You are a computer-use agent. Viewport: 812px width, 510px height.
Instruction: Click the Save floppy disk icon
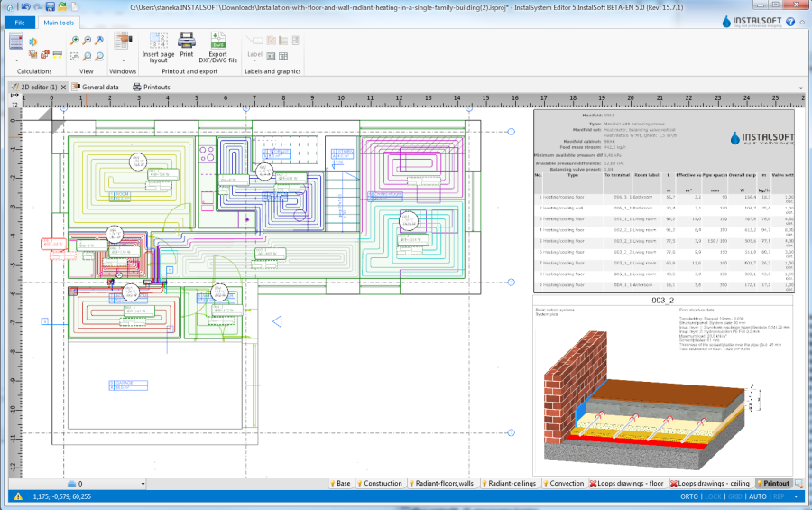(x=51, y=6)
